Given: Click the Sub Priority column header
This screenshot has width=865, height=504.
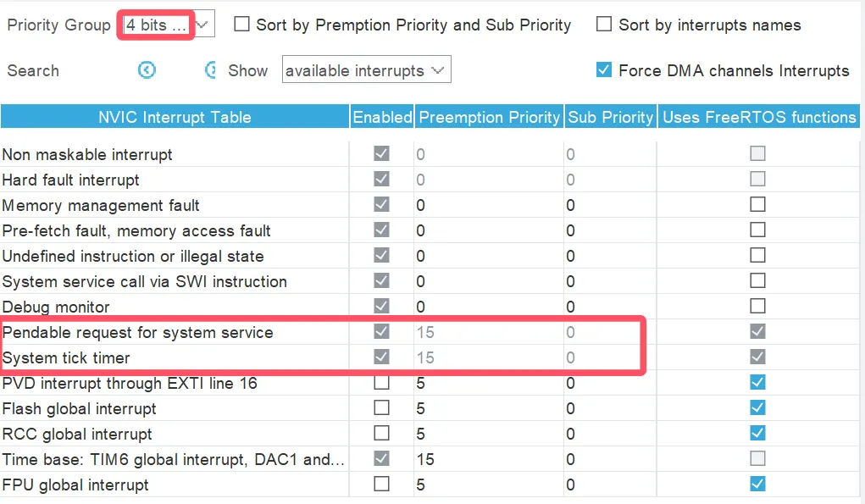Looking at the screenshot, I should pos(611,117).
